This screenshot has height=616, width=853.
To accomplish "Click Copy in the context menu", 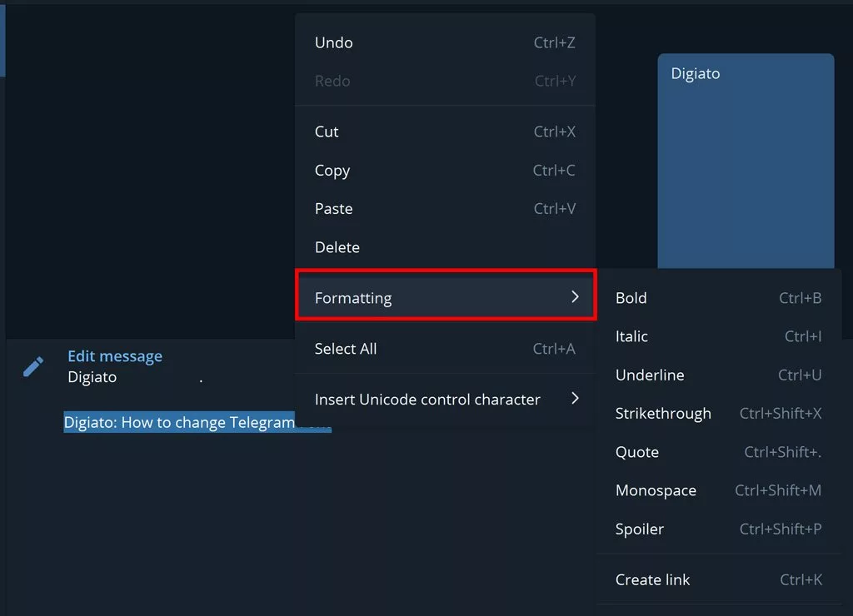I will tap(332, 171).
